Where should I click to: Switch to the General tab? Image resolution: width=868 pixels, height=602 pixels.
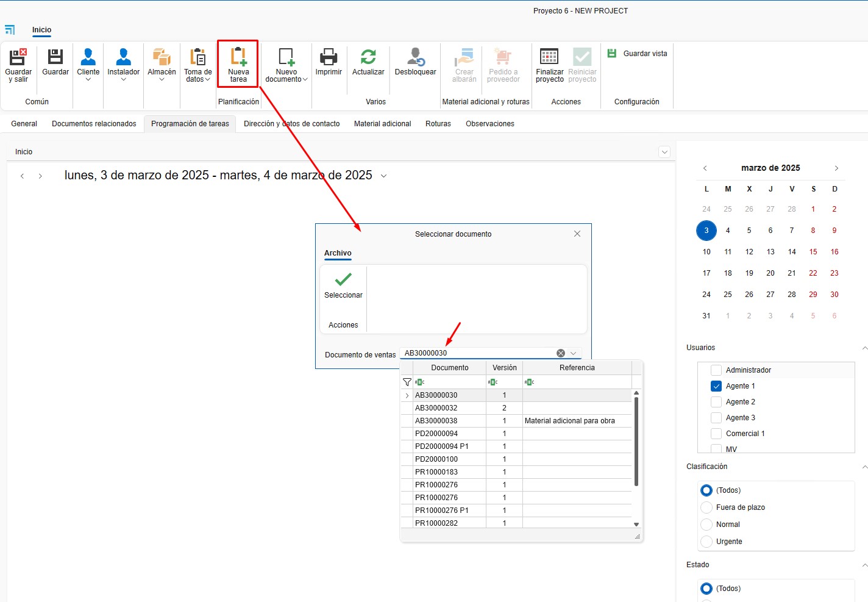[x=24, y=124]
